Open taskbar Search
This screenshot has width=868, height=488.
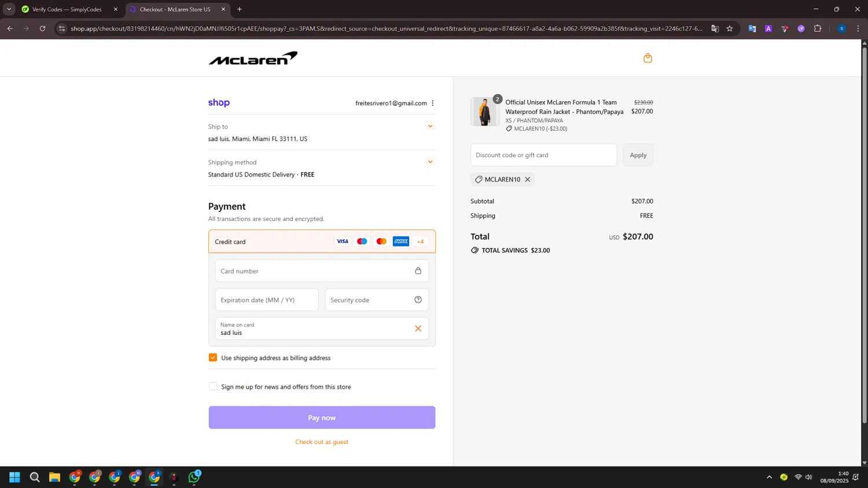point(35,477)
